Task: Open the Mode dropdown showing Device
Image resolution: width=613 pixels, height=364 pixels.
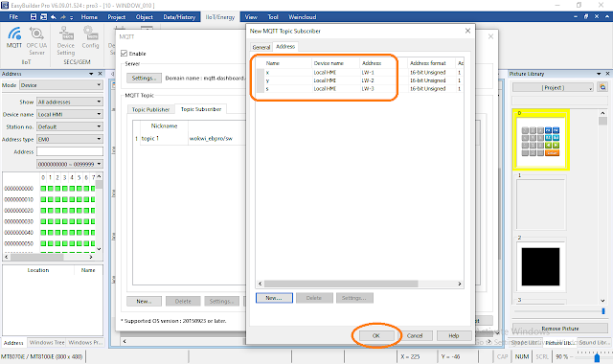Action: [x=61, y=85]
